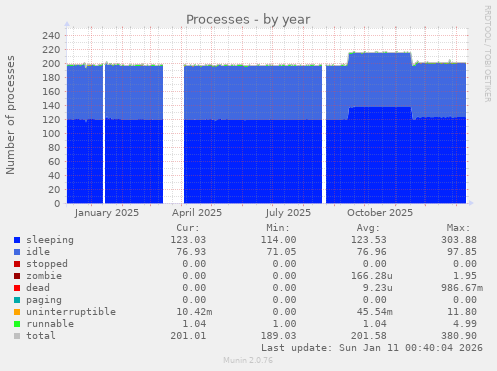Screen dimensions: 497x371
Task: Click the zombie legend color swatch
Action: click(x=17, y=276)
